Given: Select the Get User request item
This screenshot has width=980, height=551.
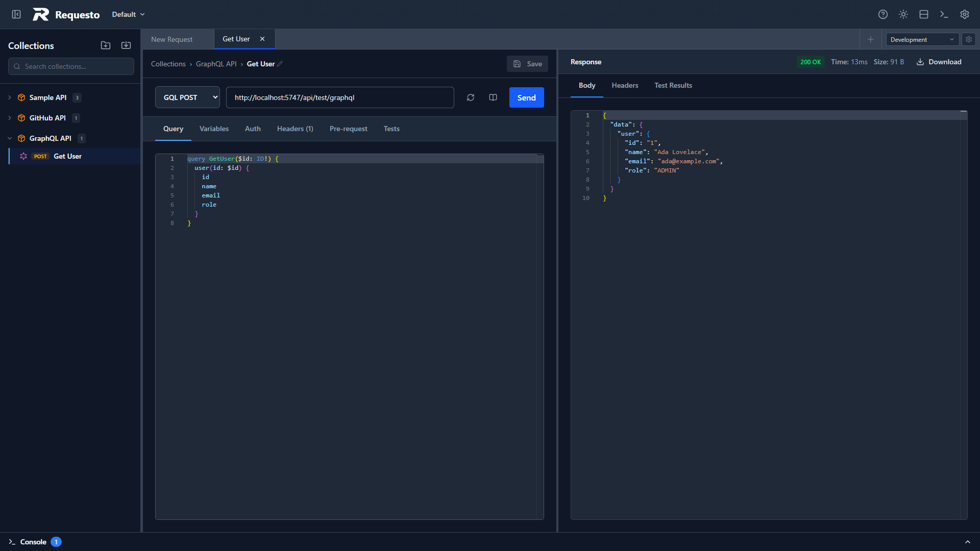Looking at the screenshot, I should (x=75, y=156).
